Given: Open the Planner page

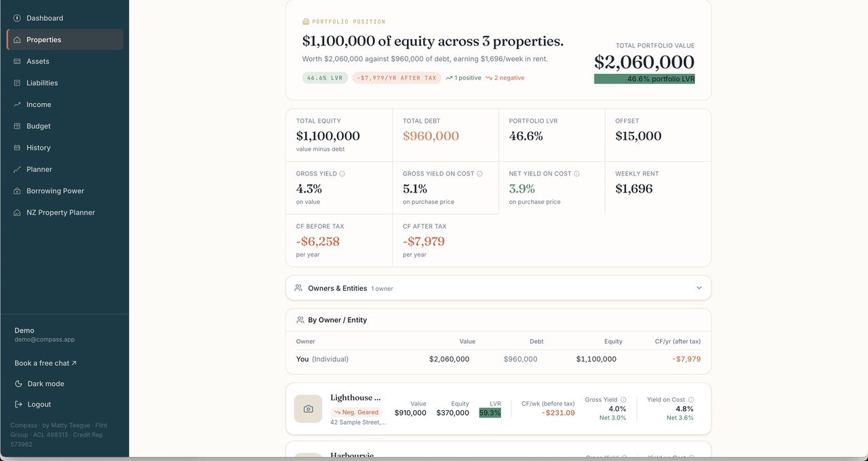Looking at the screenshot, I should 64,169.
